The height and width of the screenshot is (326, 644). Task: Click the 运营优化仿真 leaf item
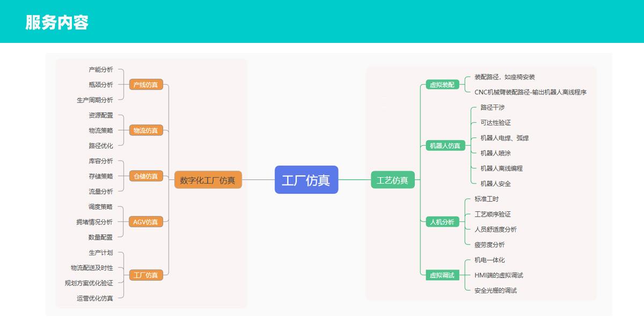(94, 298)
